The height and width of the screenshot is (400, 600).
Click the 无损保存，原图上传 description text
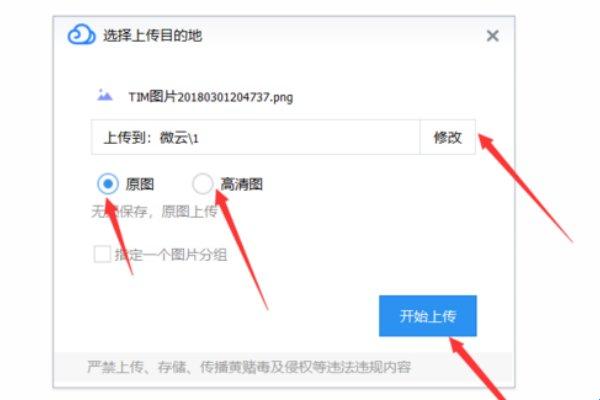tap(154, 211)
